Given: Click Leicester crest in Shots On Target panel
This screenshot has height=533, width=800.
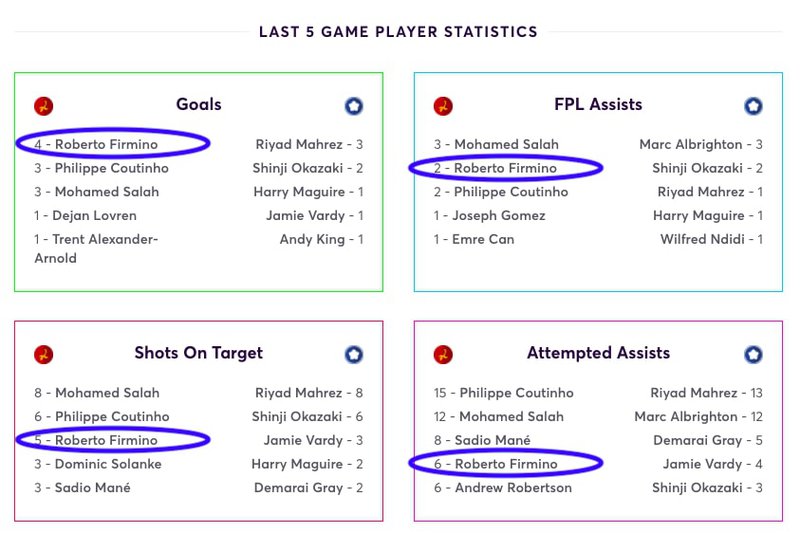Looking at the screenshot, I should coord(354,354).
